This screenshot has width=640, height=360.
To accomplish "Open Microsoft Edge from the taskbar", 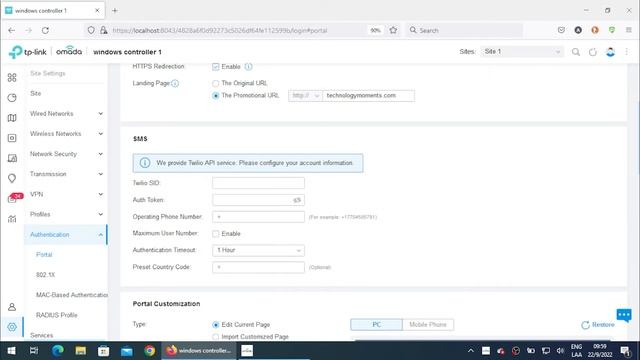I will point(58,351).
